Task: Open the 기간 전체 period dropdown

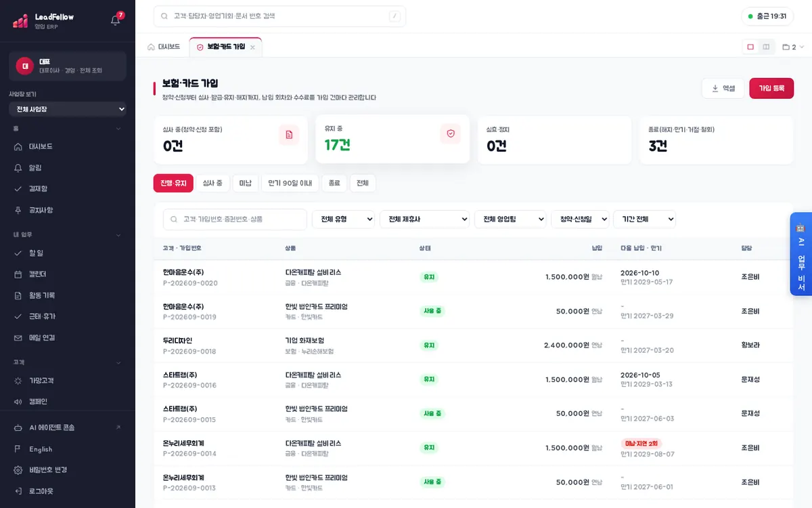Action: 645,219
